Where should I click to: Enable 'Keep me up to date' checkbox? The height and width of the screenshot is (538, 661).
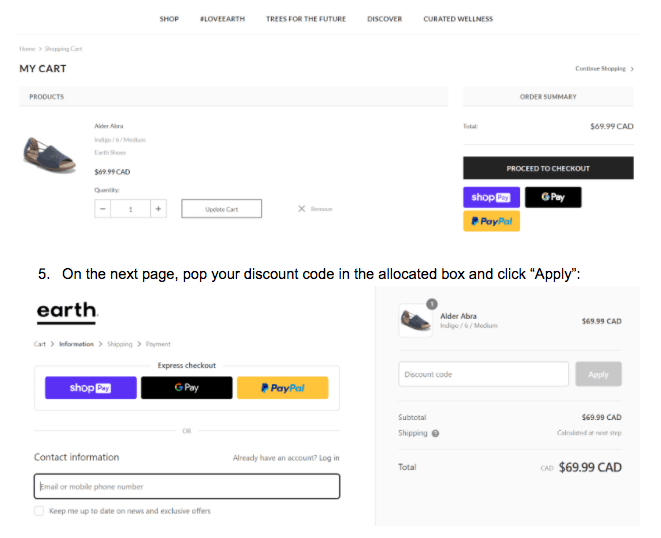click(39, 510)
